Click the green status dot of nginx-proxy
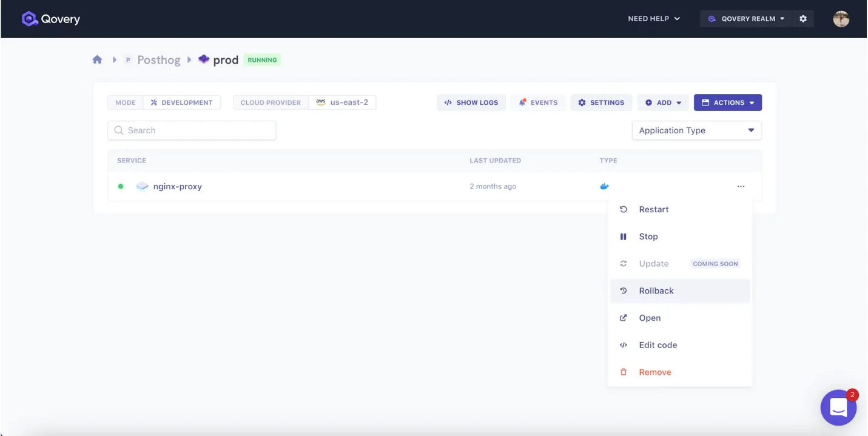Viewport: 868px width, 436px height. (121, 186)
